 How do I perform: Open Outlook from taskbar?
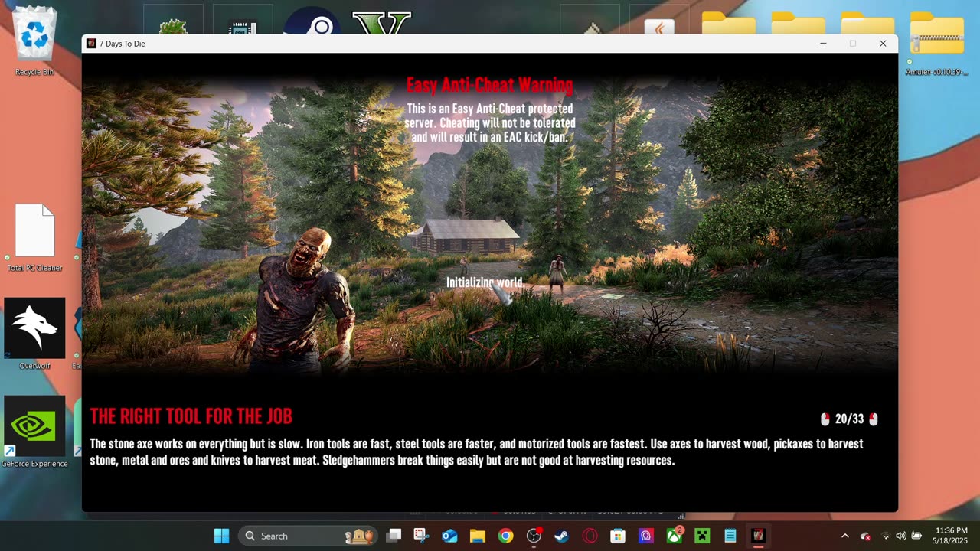449,536
